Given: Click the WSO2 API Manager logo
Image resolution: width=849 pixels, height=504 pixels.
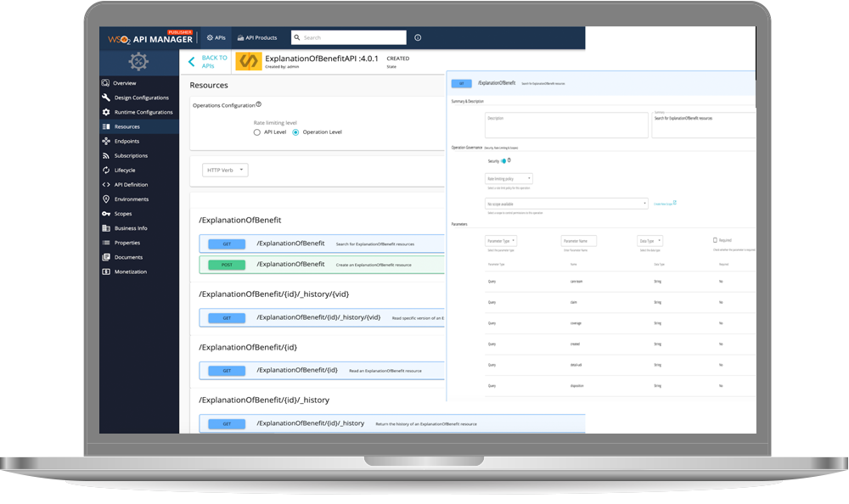Looking at the screenshot, I should [x=150, y=38].
